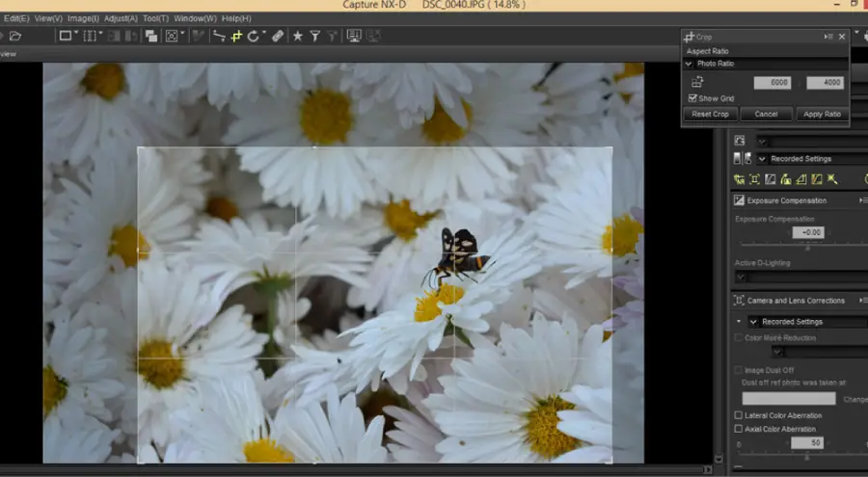The height and width of the screenshot is (477, 868).
Task: Open dropdown beside the picture icon
Action: click(812, 141)
